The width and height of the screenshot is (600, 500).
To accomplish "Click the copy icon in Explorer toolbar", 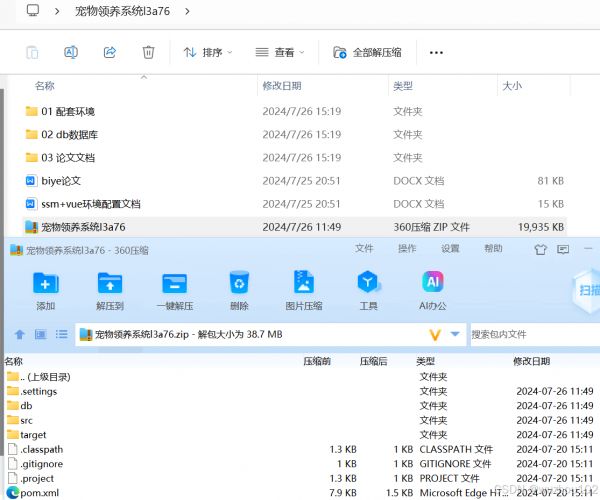I will tap(32, 52).
